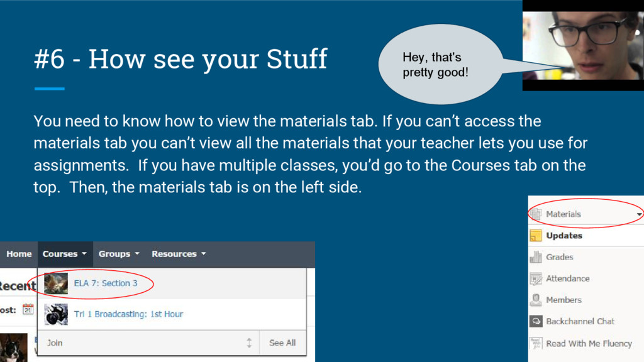
Task: Open the Groups dropdown menu
Action: 118,254
